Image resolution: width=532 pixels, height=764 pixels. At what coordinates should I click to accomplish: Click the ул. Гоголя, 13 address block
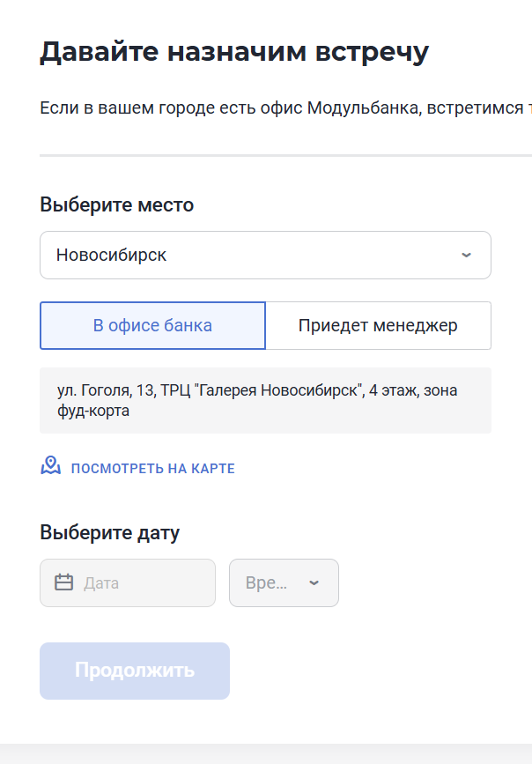(265, 401)
